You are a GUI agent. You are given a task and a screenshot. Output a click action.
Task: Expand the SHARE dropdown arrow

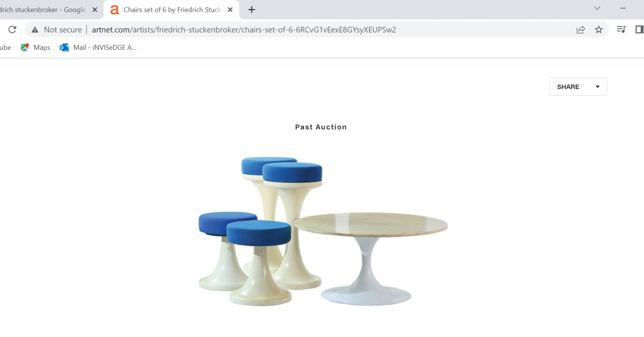click(598, 87)
